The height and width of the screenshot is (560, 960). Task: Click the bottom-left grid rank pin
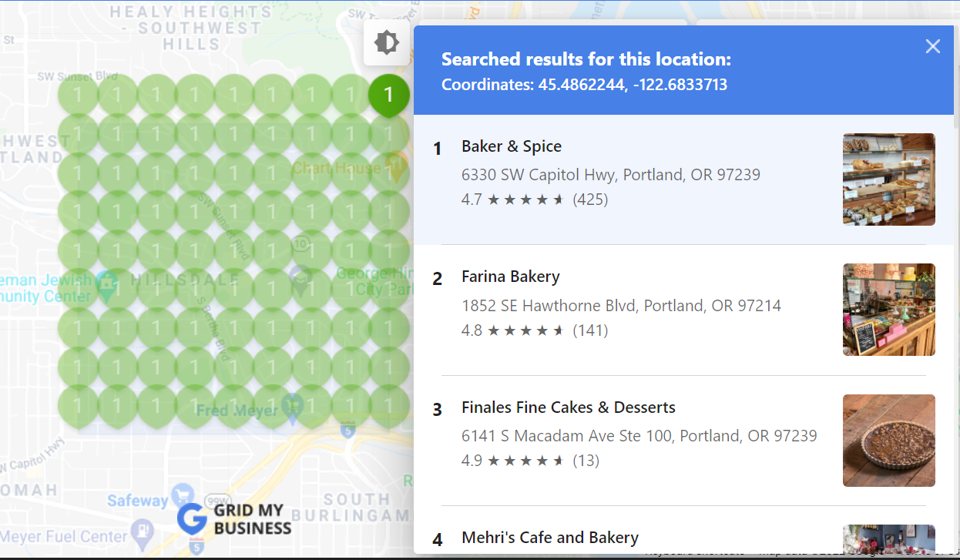click(78, 404)
